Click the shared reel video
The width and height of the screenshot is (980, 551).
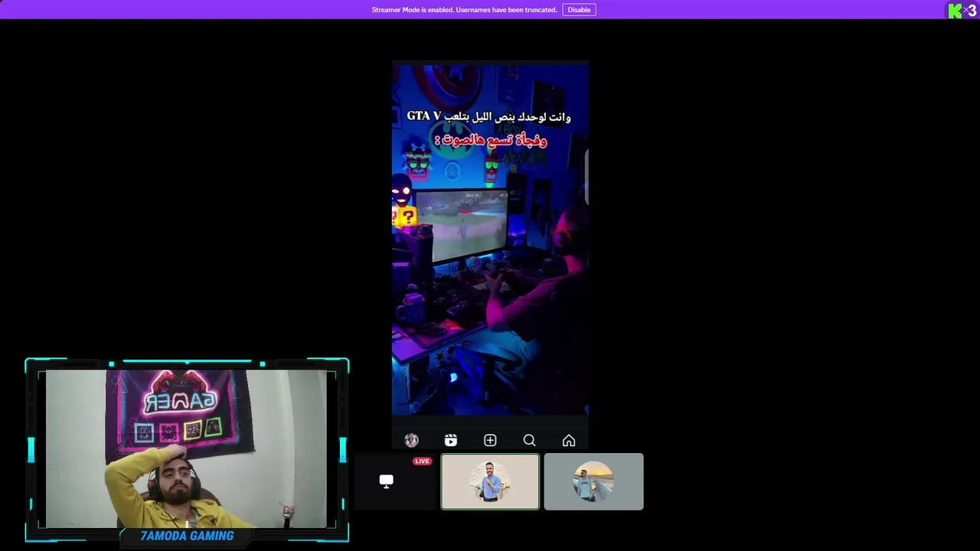[x=490, y=239]
